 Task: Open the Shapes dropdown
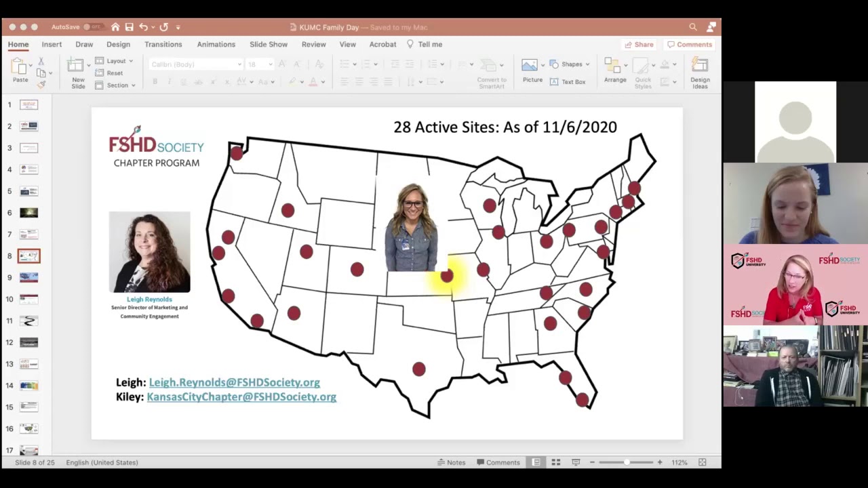570,64
